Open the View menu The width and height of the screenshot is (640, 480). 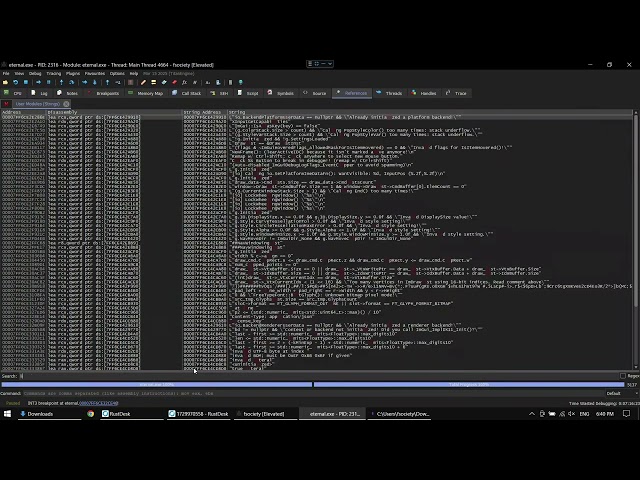click(19, 73)
